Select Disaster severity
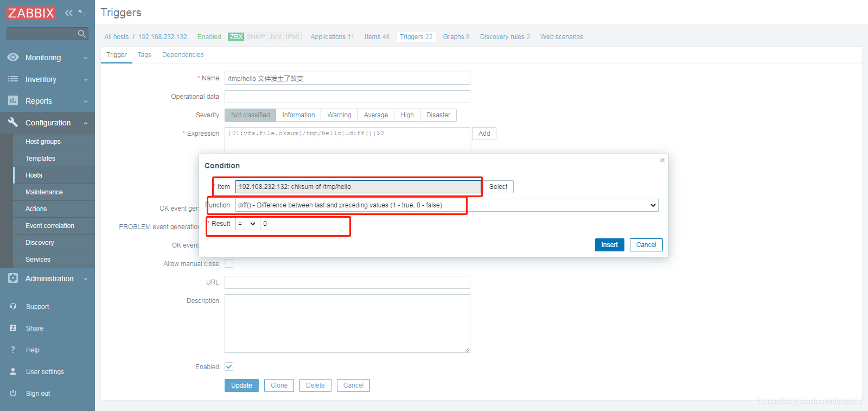This screenshot has width=868, height=411. [x=438, y=115]
